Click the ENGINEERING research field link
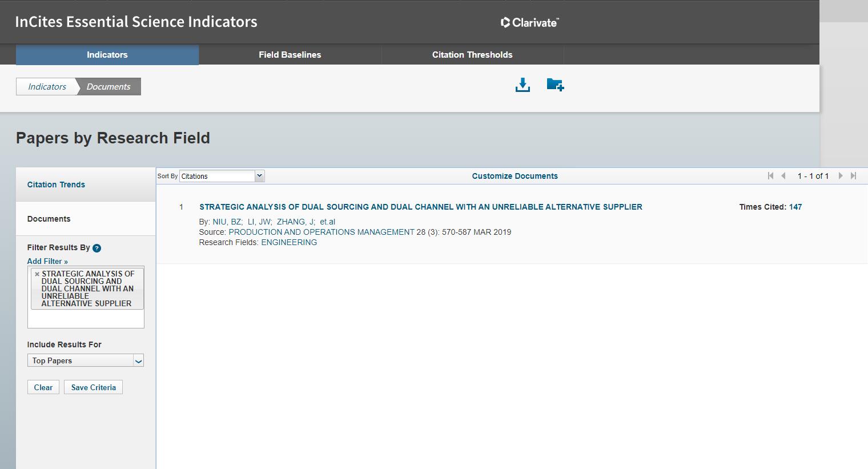Image resolution: width=868 pixels, height=469 pixels. pos(289,242)
